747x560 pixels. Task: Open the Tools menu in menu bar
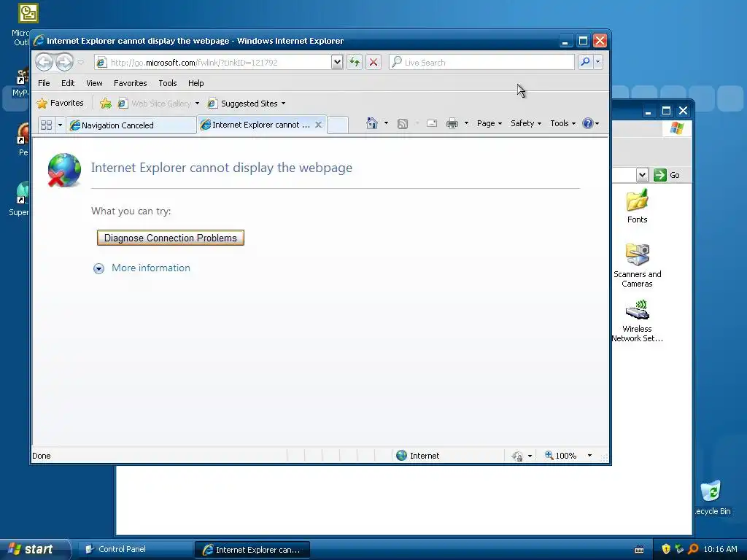click(168, 83)
